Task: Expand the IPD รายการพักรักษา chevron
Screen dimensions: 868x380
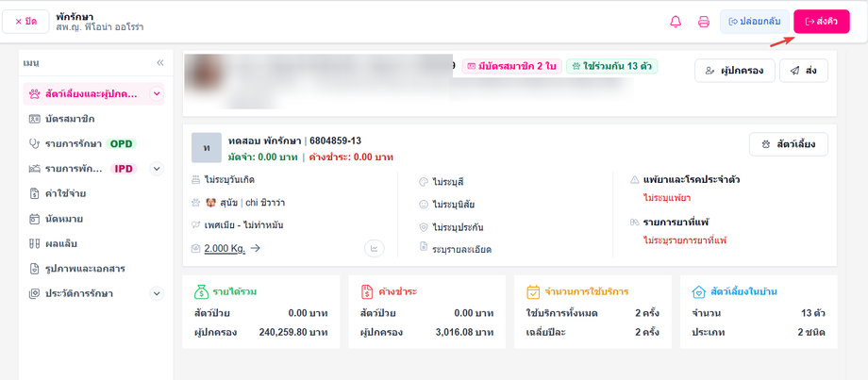Action: [x=157, y=169]
